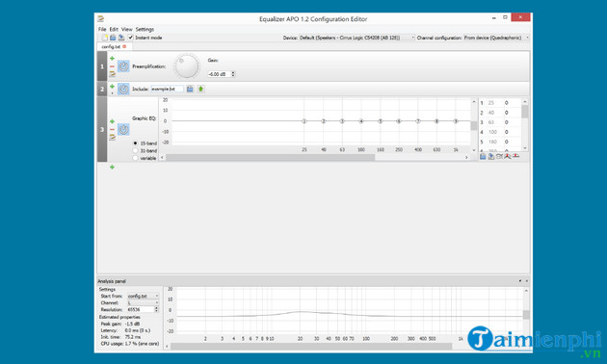Click the EQ graph vertical scrollbar
The height and width of the screenshot is (364, 607).
coord(474,126)
